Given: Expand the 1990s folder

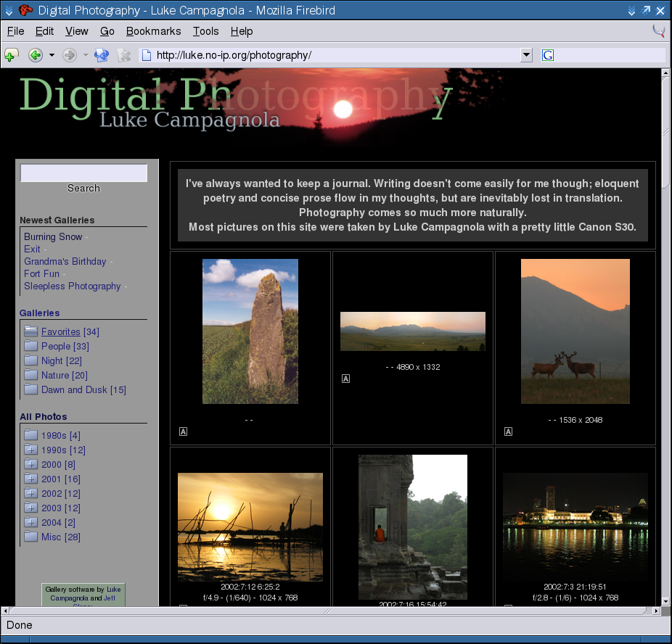Looking at the screenshot, I should coord(31,450).
